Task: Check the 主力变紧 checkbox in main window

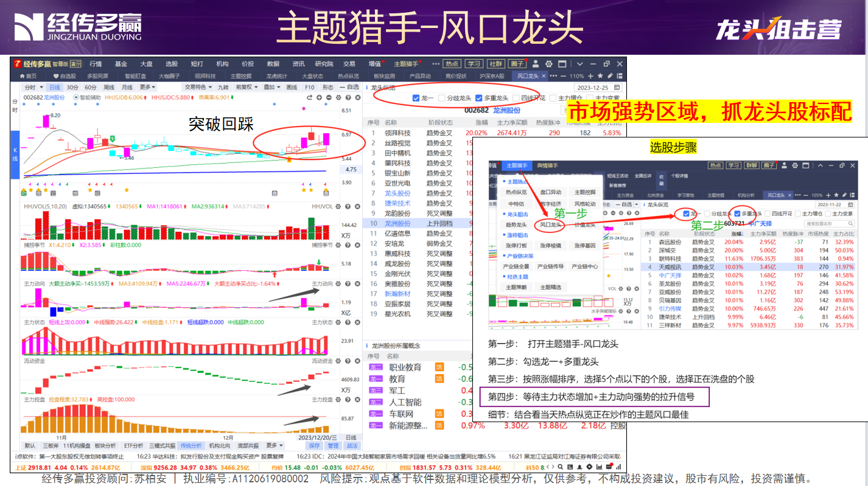Action: [x=590, y=98]
